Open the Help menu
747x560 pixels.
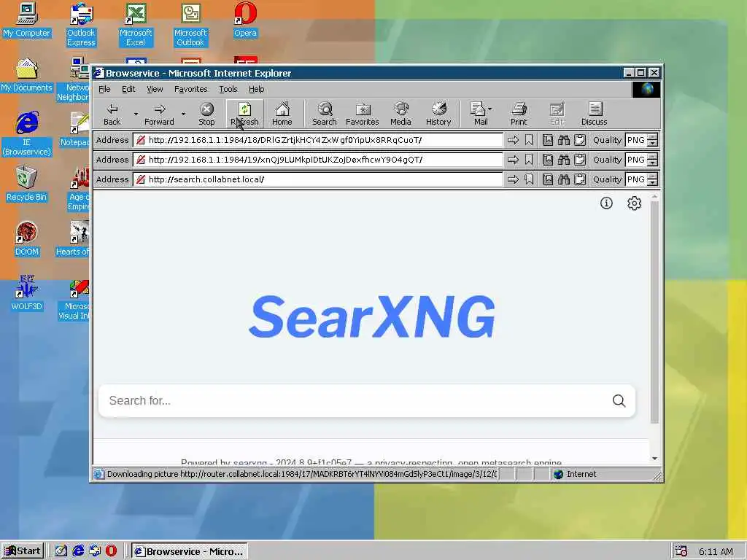pyautogui.click(x=256, y=89)
